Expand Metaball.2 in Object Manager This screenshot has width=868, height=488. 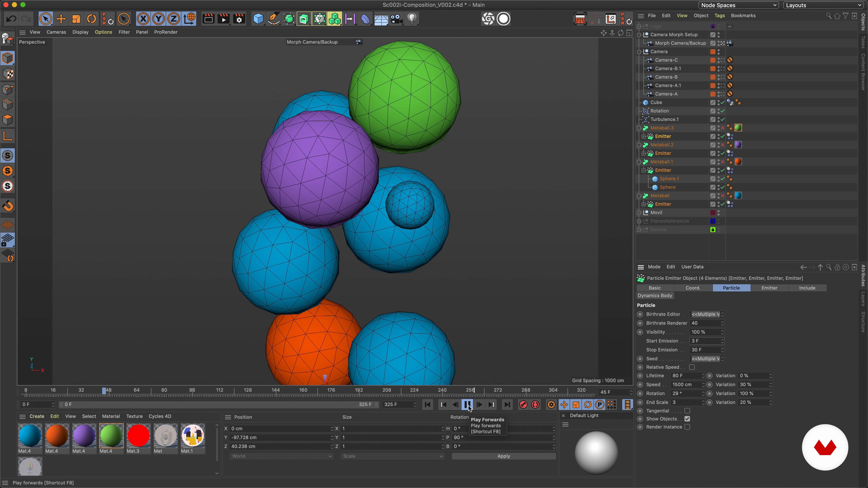pyautogui.click(x=639, y=145)
